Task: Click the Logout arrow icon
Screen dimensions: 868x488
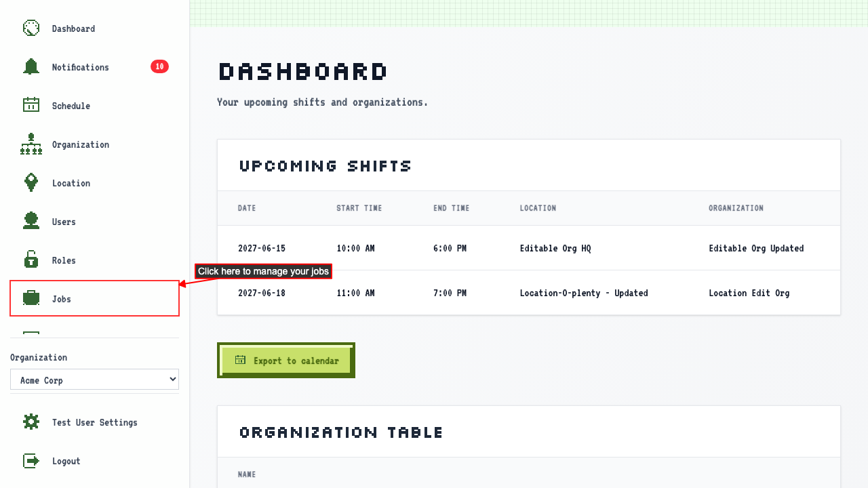Action: click(x=31, y=461)
